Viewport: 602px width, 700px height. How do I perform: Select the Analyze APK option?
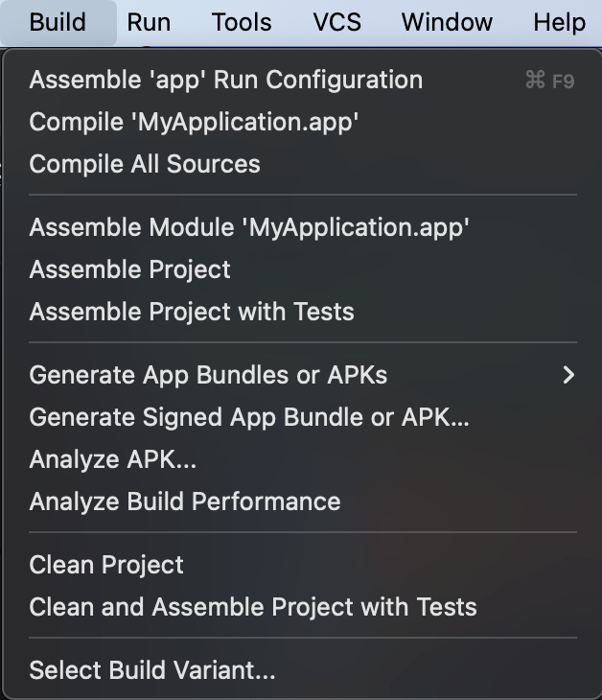(x=303, y=459)
